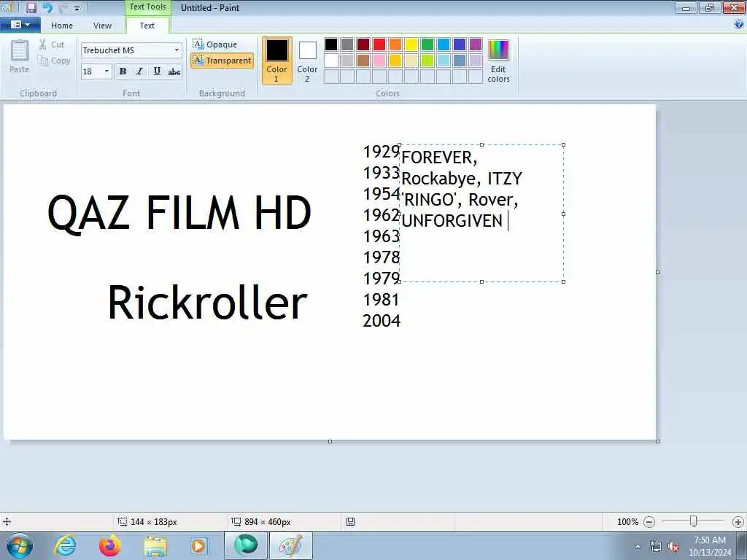The width and height of the screenshot is (747, 560).
Task: Pick the turquoise color swatch
Action: (444, 44)
